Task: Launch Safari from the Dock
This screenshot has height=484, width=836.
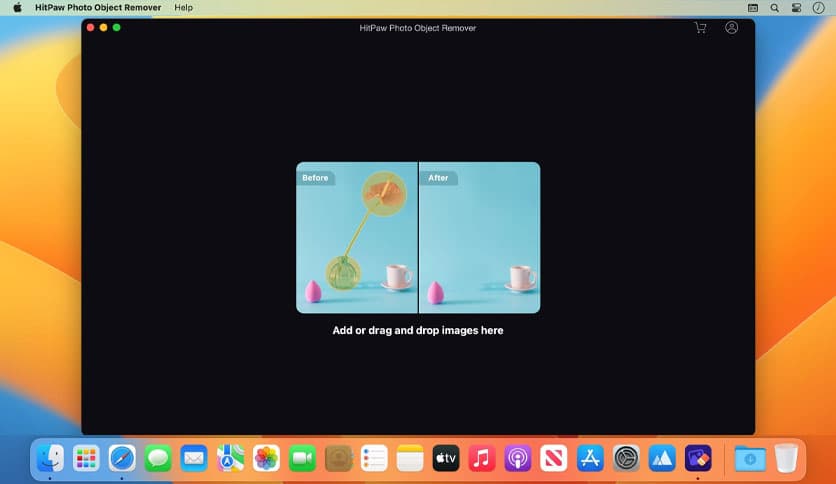Action: click(122, 458)
